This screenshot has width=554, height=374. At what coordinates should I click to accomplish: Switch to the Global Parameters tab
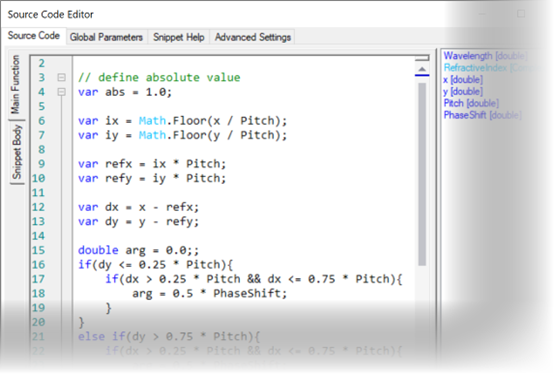coord(106,37)
